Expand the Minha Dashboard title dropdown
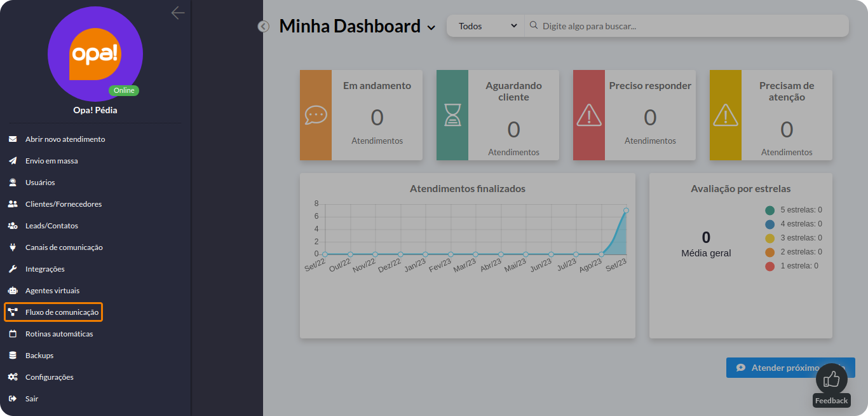The width and height of the screenshot is (868, 416). point(431,27)
